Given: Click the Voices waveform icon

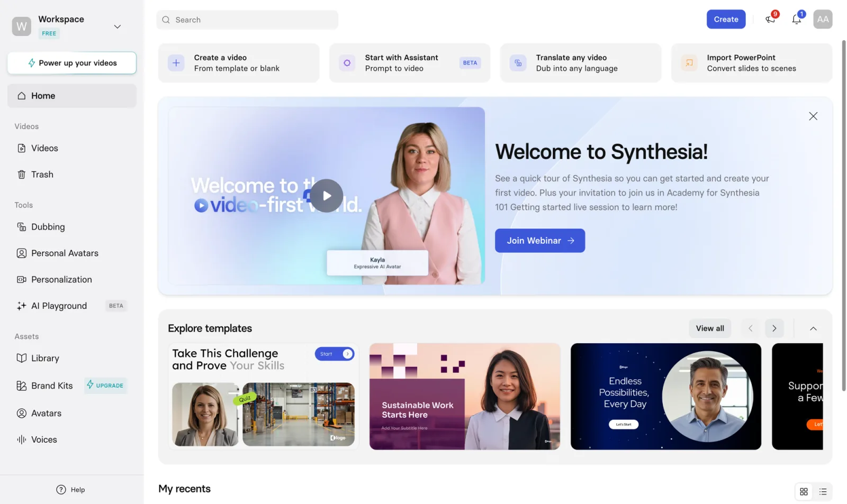Looking at the screenshot, I should [x=22, y=440].
